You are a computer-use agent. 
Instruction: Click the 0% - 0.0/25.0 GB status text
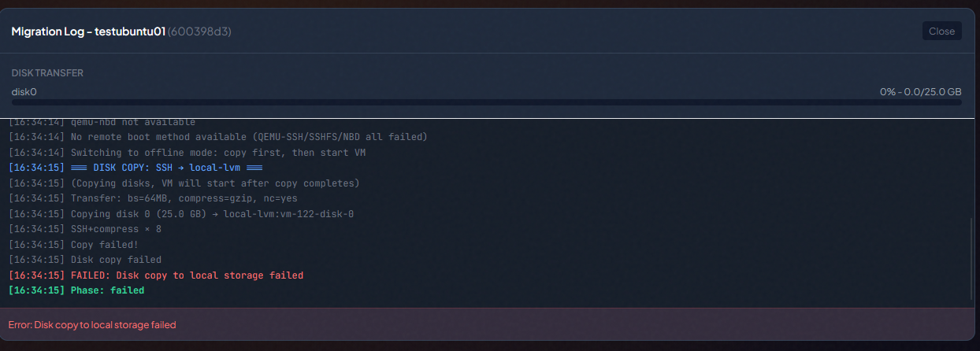[x=920, y=92]
